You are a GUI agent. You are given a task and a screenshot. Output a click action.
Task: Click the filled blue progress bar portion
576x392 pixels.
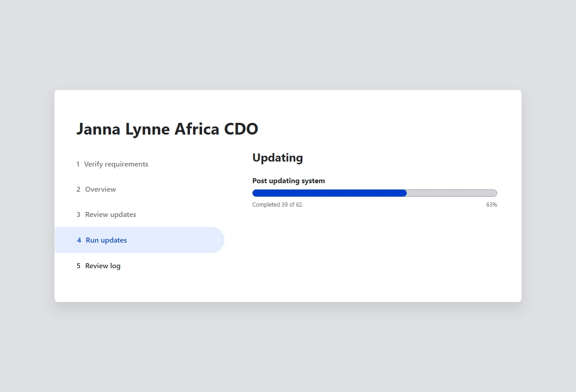[329, 193]
